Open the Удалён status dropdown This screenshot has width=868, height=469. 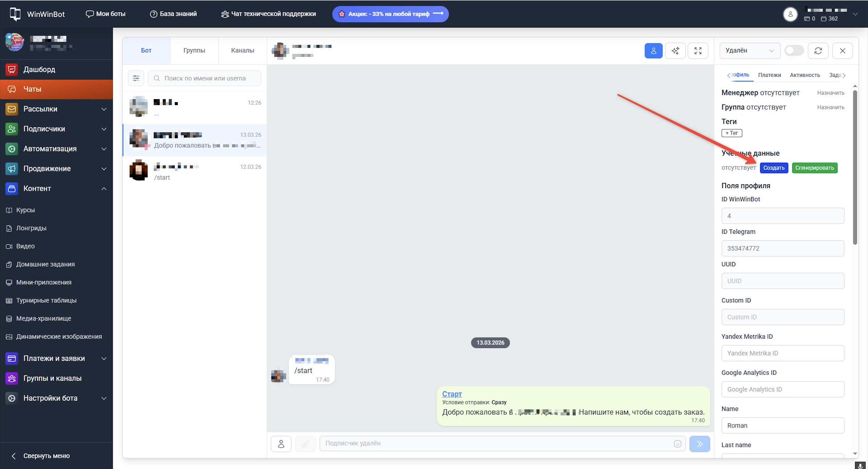click(750, 51)
